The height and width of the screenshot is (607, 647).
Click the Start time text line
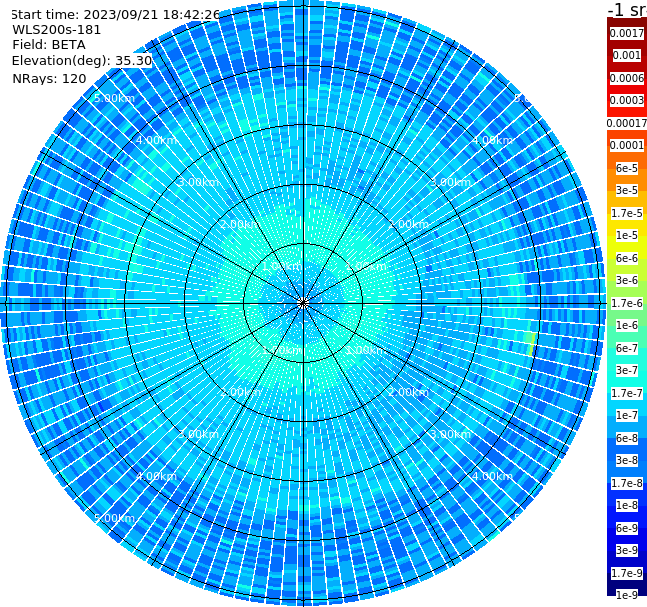pyautogui.click(x=115, y=14)
